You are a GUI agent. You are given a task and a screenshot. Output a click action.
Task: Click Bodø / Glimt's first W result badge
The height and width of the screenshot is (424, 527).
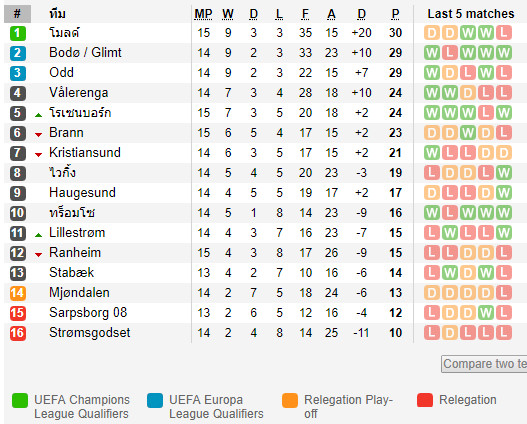click(x=432, y=53)
